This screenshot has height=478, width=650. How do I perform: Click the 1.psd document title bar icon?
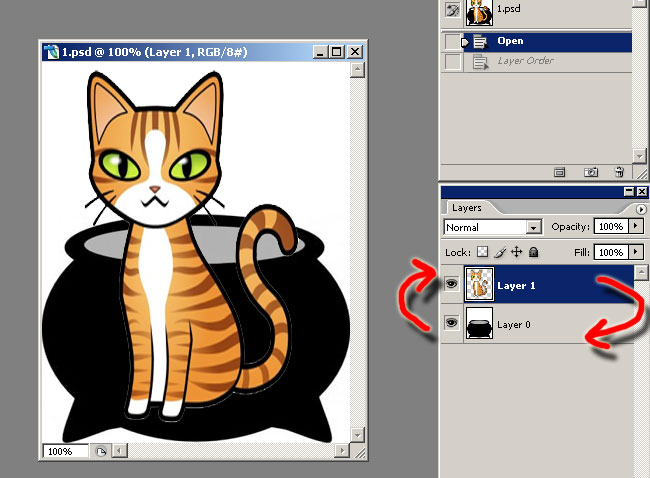pos(51,52)
